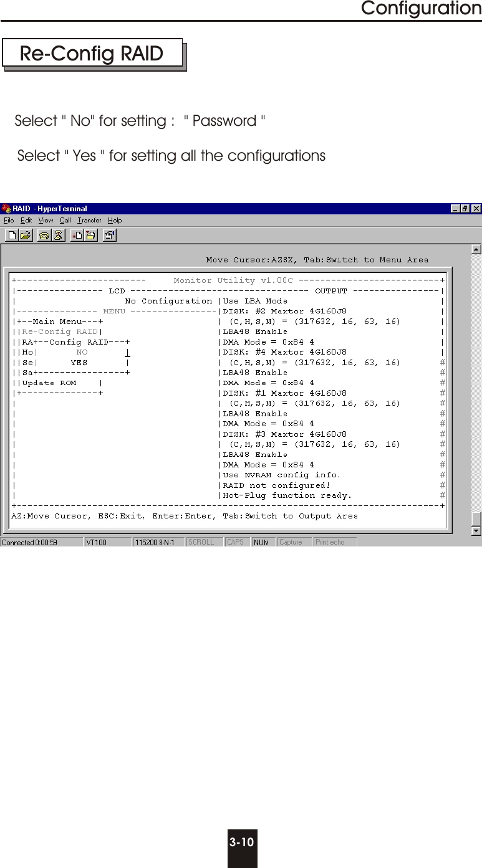The image size is (482, 868).
Task: Click the HyperTerminal title bar app icon
Action: point(7,209)
